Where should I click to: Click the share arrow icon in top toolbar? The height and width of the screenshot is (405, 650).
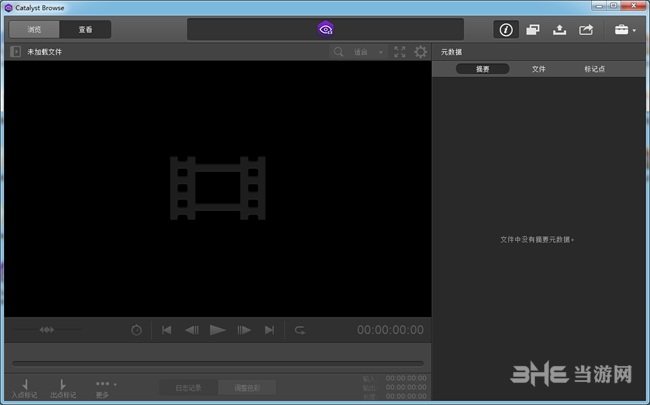pos(586,30)
